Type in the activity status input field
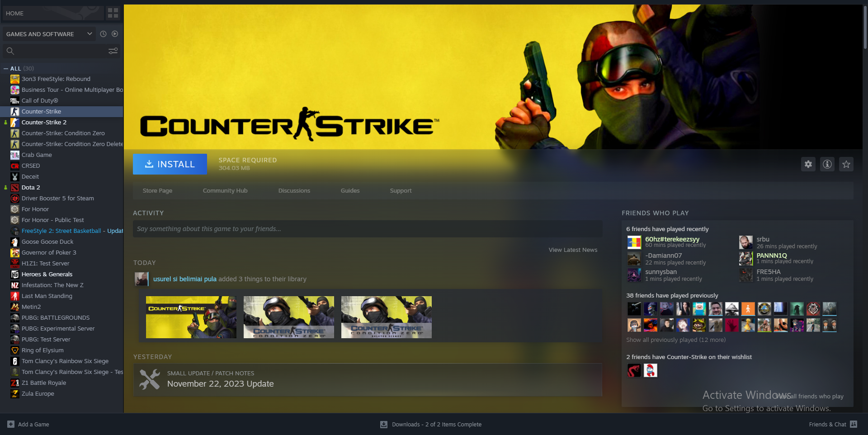The height and width of the screenshot is (435, 868). click(x=367, y=229)
